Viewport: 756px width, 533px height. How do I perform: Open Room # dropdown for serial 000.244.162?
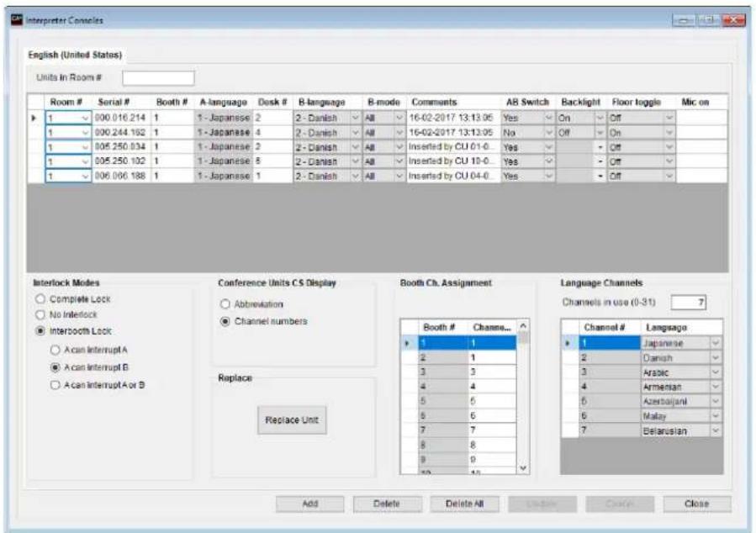point(85,133)
